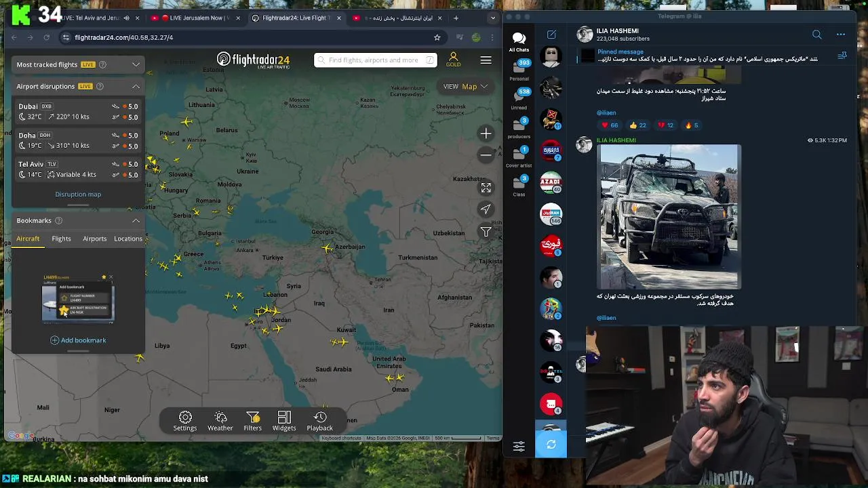Start Playback mode on Flightradar24
The image size is (868, 488).
[320, 421]
